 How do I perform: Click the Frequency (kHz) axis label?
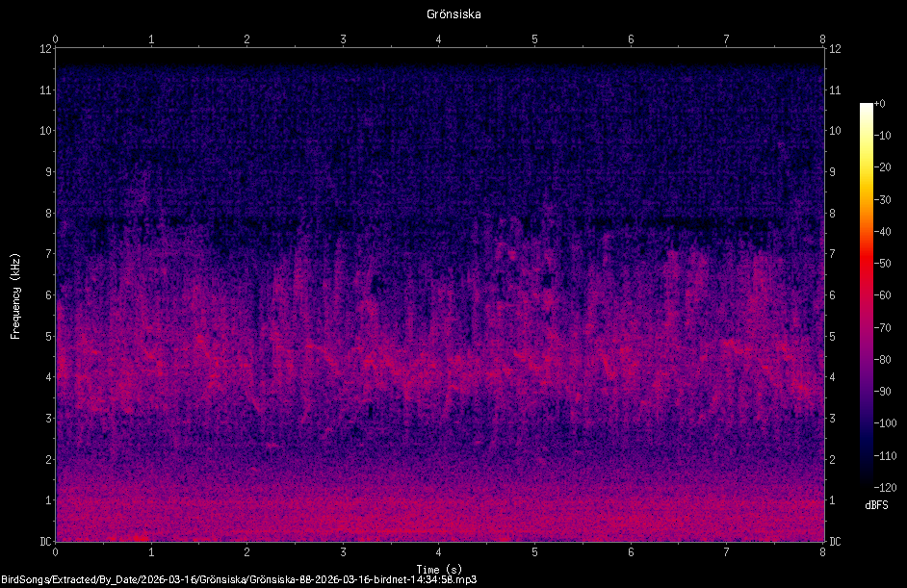click(x=15, y=296)
